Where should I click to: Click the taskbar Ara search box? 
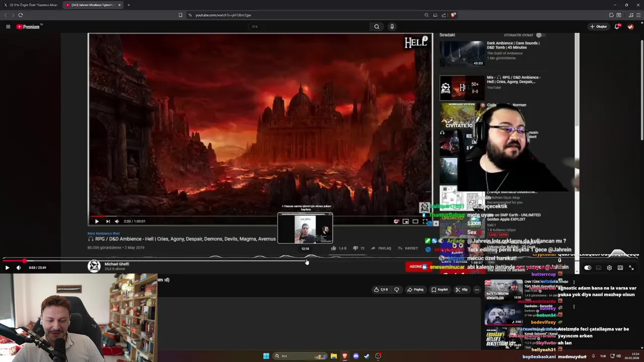click(x=300, y=356)
